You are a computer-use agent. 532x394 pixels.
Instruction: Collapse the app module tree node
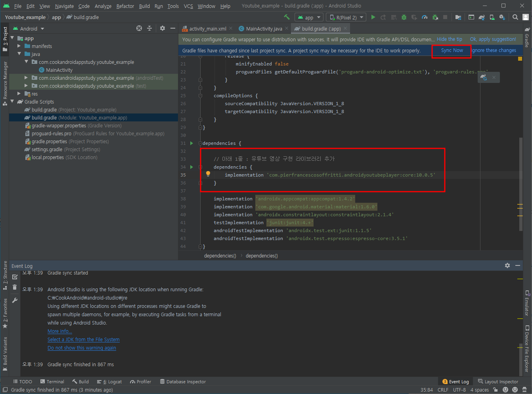(12, 38)
